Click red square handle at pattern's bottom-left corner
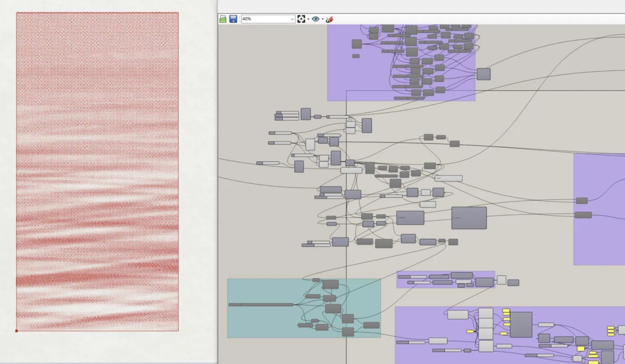The height and width of the screenshot is (364, 625). coord(17,331)
